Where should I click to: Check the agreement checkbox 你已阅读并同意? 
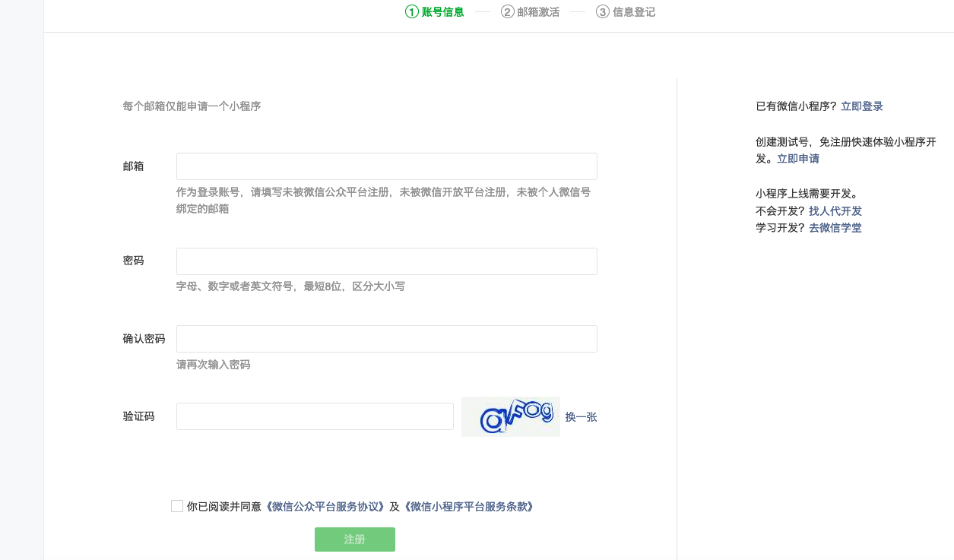pyautogui.click(x=177, y=506)
